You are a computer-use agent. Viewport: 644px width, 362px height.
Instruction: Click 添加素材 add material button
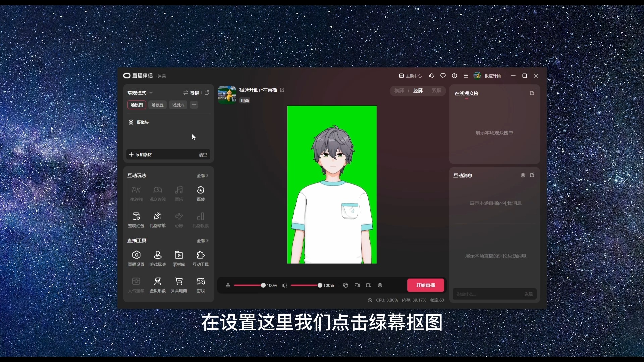(141, 155)
